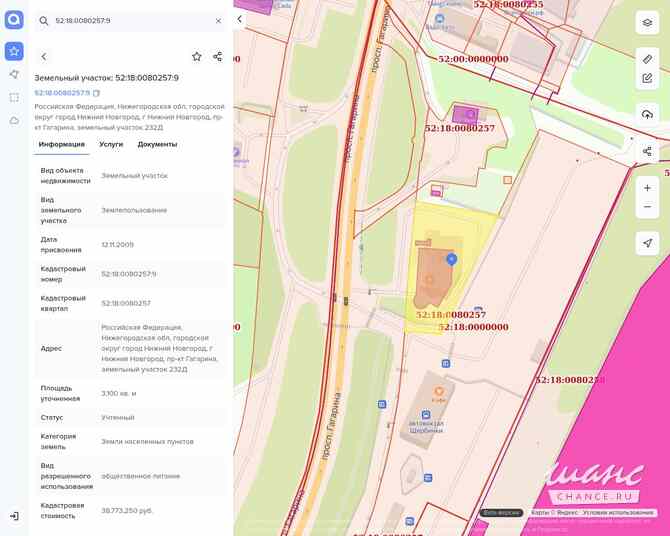Click the Учтенный status value
The height and width of the screenshot is (536, 670).
pos(118,417)
